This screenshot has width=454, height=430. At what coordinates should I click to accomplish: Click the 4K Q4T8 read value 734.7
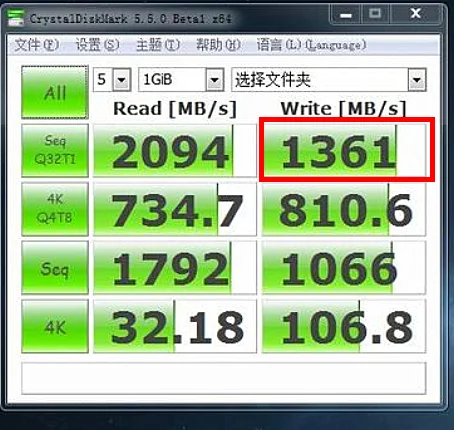point(175,209)
